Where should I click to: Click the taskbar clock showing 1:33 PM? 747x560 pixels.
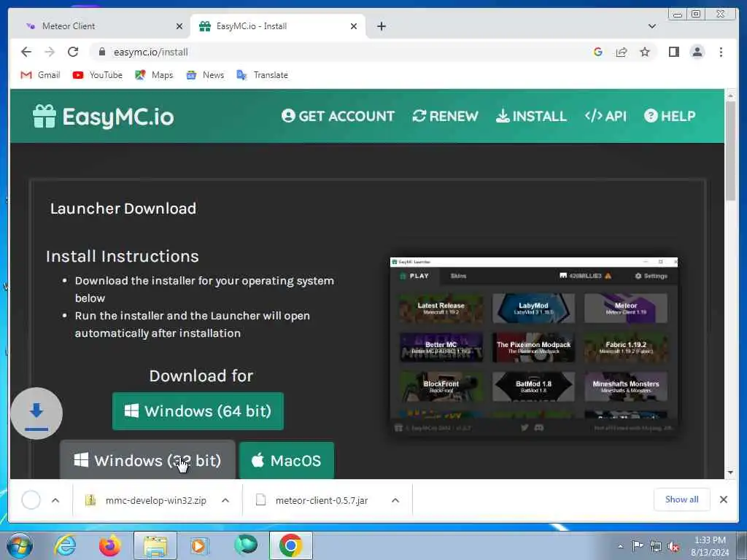[x=709, y=546]
